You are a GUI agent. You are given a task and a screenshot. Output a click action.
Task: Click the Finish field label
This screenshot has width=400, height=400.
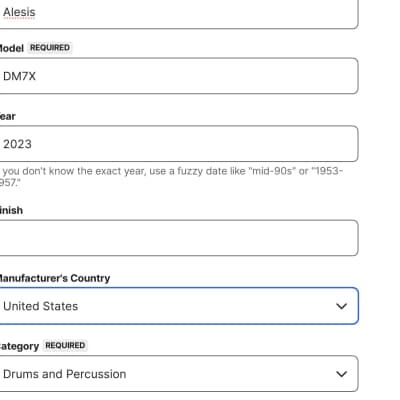click(x=11, y=210)
